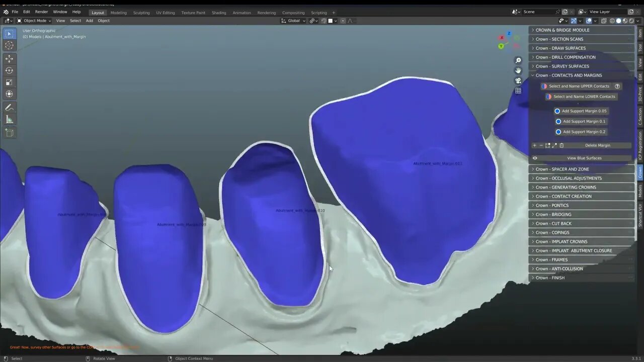Click the plus icon beside Delete Margin
Screen dimensions: 644x362
click(534, 145)
